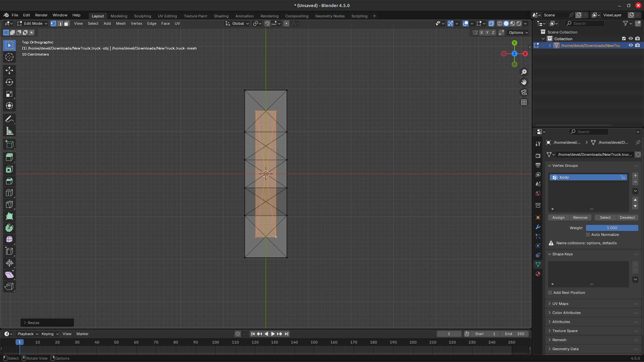644x362 pixels.
Task: Open the Mesh menu
Action: [121, 23]
